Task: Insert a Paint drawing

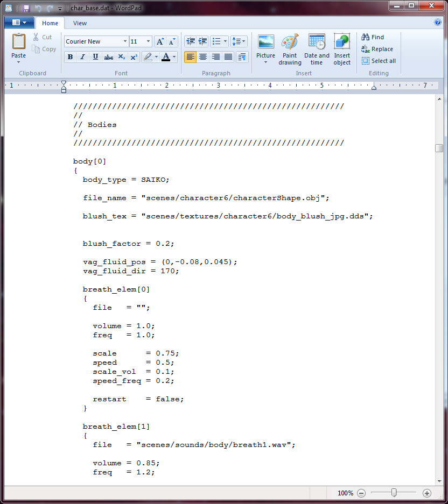Action: coord(290,49)
